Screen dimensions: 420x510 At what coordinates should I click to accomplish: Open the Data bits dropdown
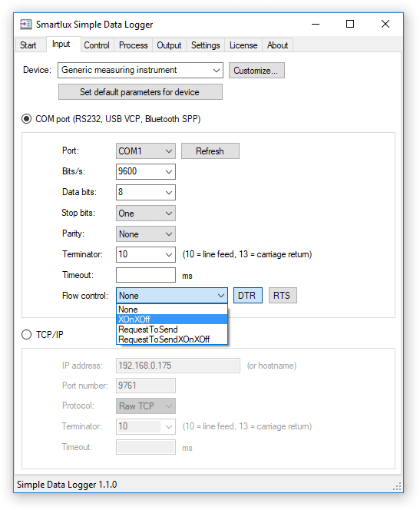click(146, 192)
